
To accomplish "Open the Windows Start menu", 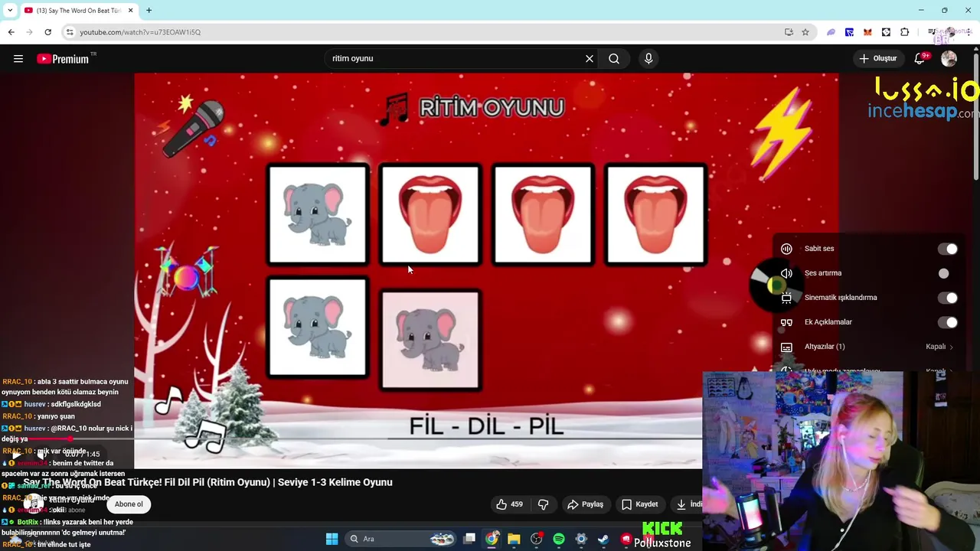I will pos(332,539).
